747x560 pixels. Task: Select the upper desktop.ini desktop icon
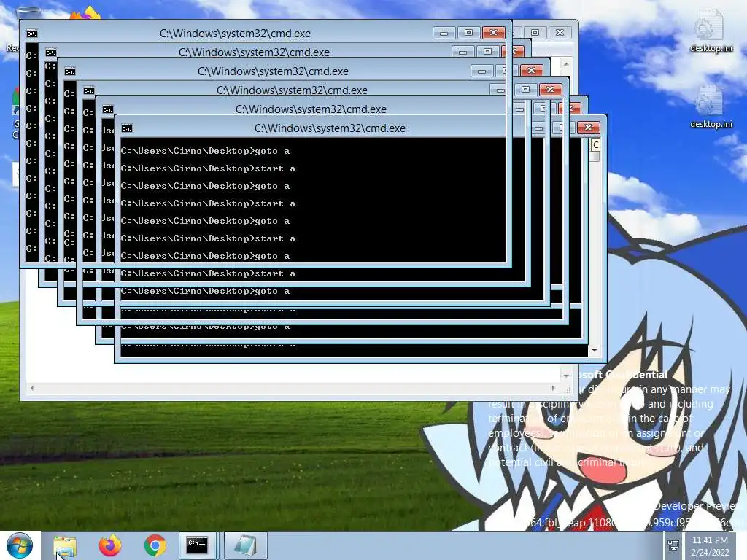[711, 31]
